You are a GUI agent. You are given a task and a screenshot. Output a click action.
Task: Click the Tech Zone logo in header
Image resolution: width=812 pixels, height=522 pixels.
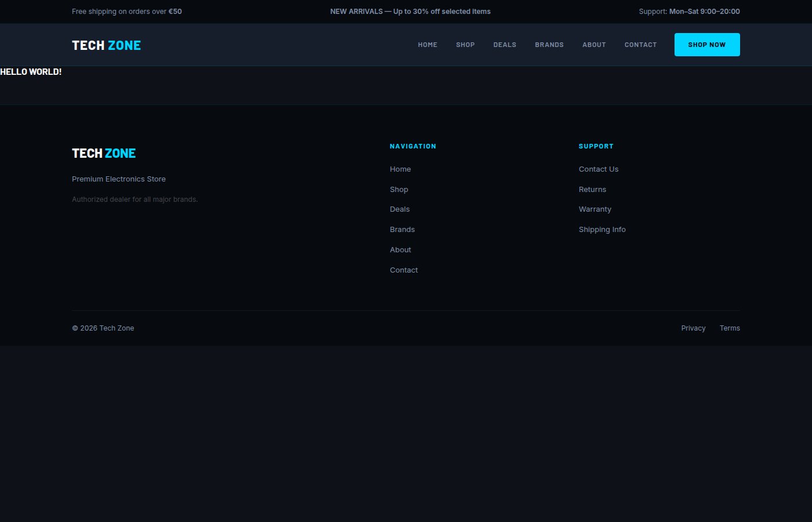point(106,45)
